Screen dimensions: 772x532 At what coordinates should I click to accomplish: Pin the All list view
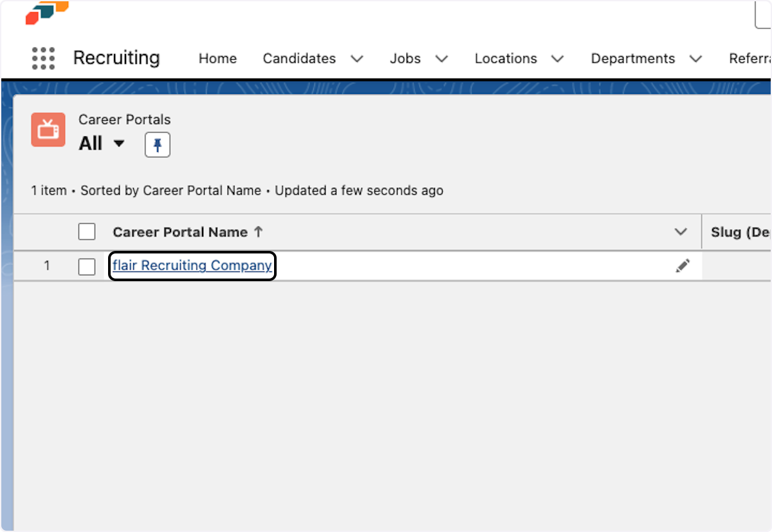point(157,144)
